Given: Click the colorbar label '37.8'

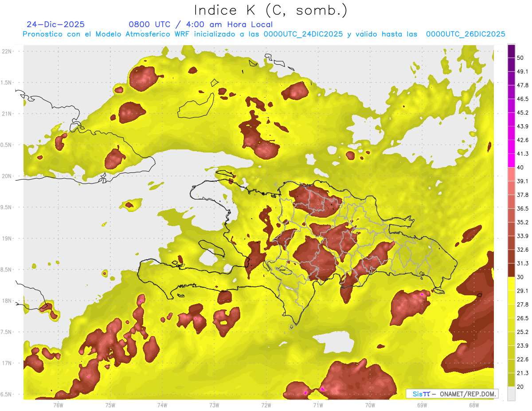Looking at the screenshot, I should (523, 195).
